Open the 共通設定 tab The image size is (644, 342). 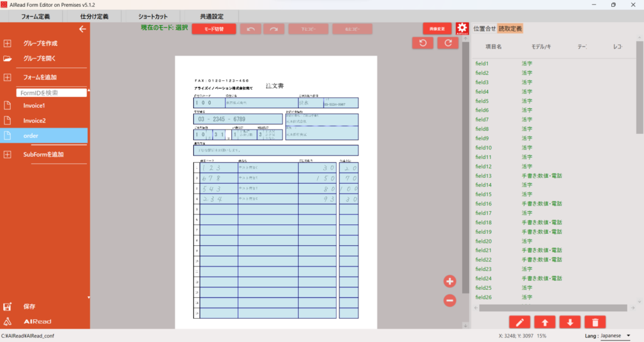coord(212,16)
